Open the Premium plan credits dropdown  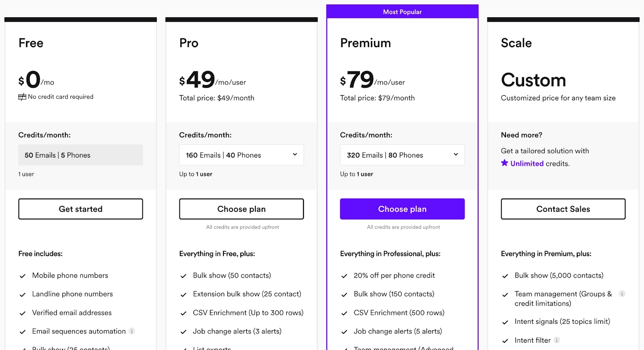402,155
